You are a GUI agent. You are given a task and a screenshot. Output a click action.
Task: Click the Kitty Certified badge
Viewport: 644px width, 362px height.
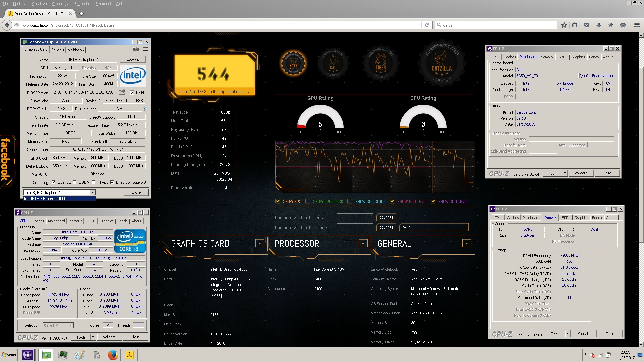click(x=293, y=64)
